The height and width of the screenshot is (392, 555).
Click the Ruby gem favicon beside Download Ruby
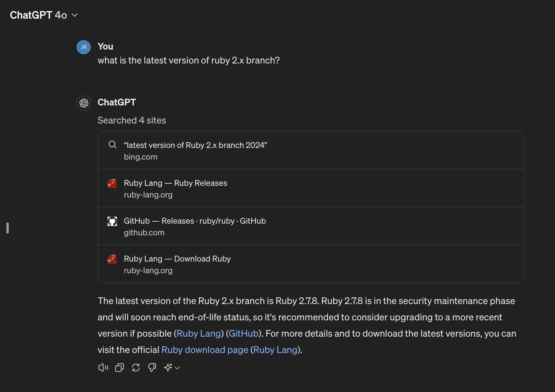(112, 259)
